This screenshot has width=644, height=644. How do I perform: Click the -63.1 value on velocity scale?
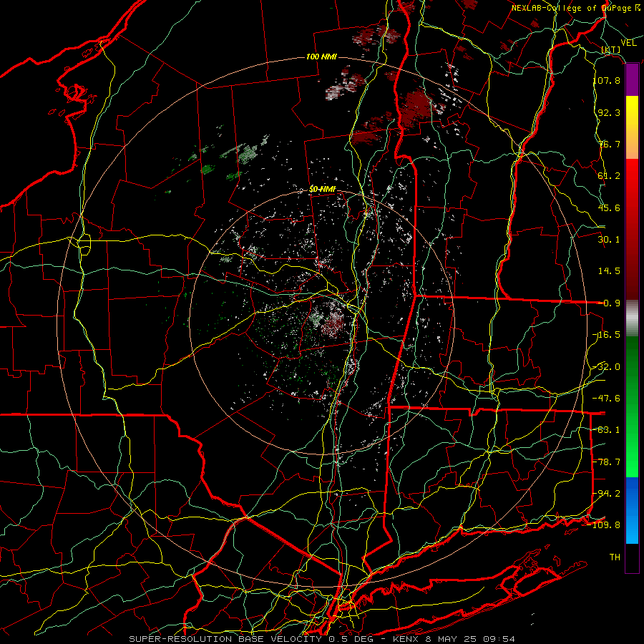[x=607, y=430]
